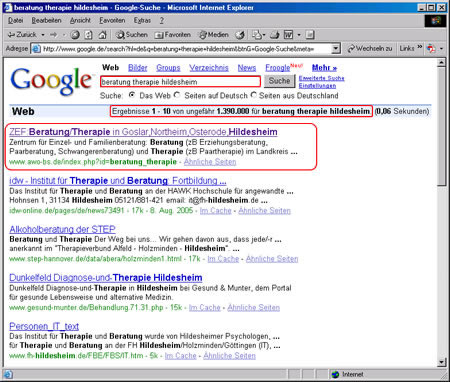Click the Mail toolbar icon
Screen dimensions: 450x382
(257, 35)
